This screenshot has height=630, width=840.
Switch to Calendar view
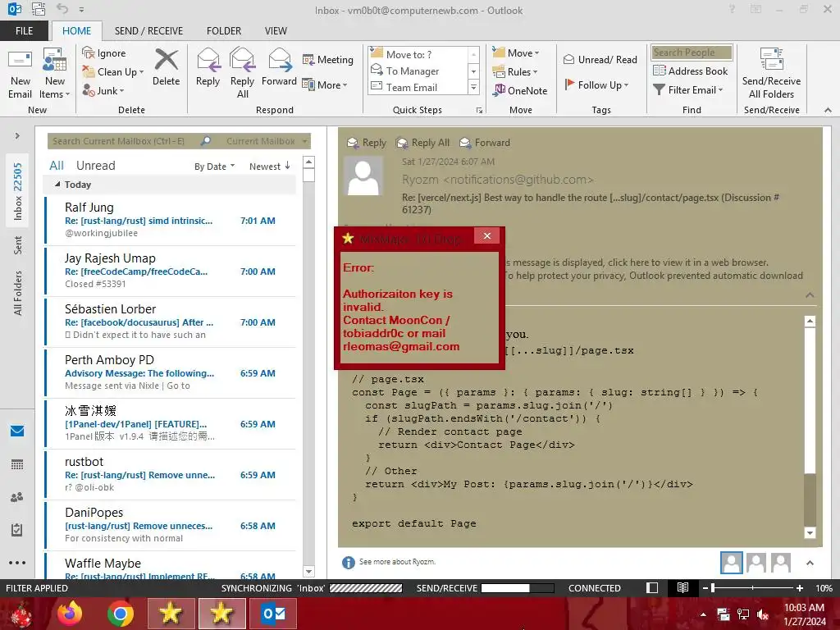pyautogui.click(x=17, y=464)
